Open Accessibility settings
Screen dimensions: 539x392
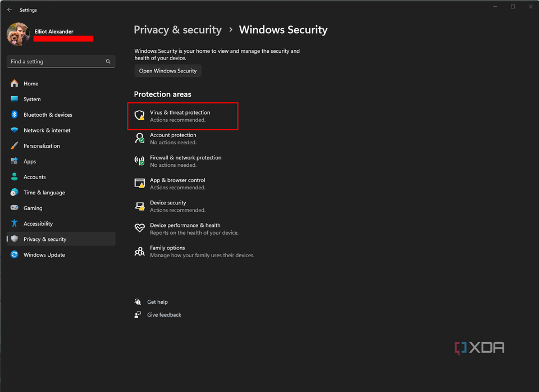(x=61, y=224)
